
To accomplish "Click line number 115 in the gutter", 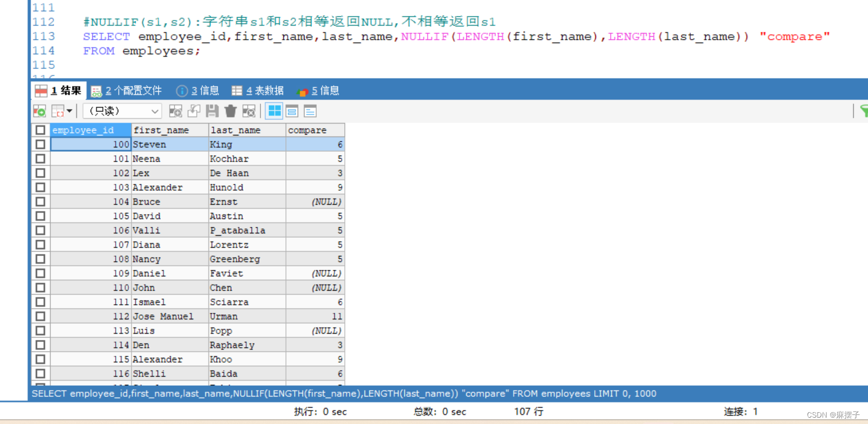I will click(x=44, y=65).
